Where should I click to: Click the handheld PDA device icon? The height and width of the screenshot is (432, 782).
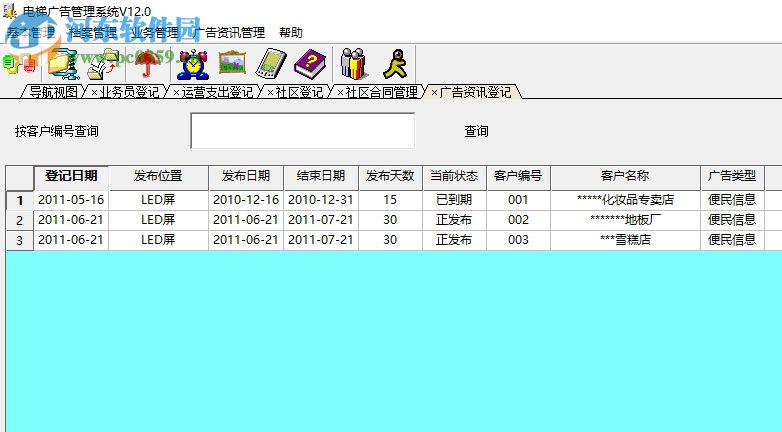271,64
